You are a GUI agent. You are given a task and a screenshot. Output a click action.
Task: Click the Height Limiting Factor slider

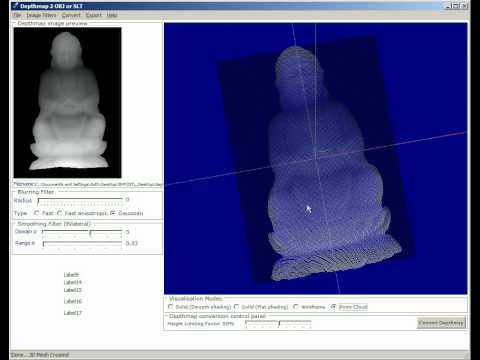[x=278, y=324]
